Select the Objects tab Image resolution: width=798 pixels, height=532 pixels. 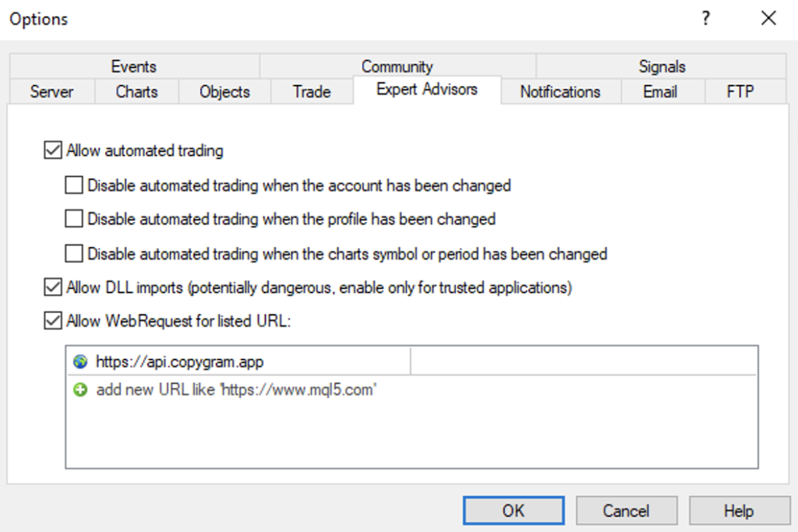tap(223, 92)
